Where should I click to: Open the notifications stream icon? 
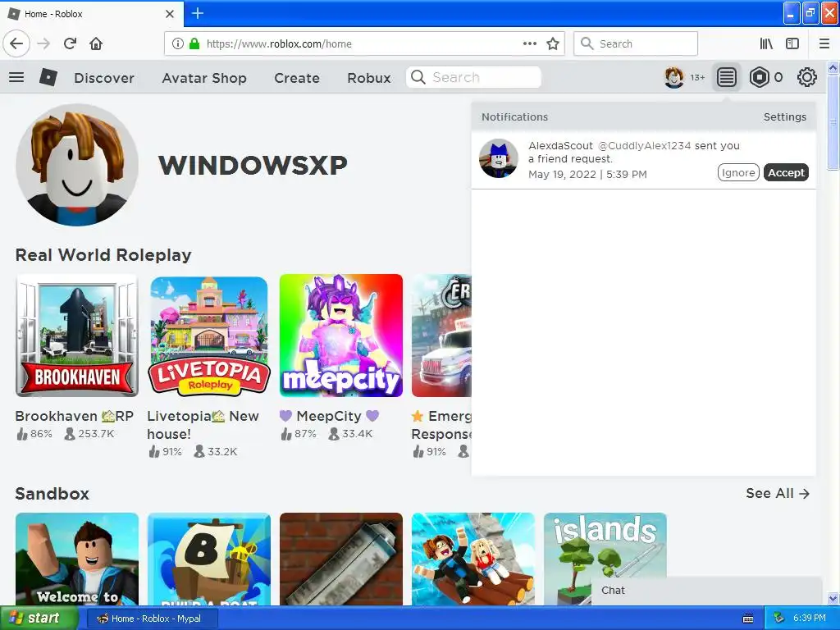point(727,78)
